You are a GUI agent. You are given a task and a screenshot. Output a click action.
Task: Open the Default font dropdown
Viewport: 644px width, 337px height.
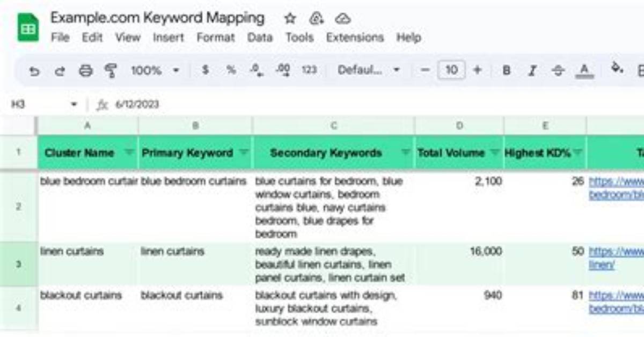369,70
